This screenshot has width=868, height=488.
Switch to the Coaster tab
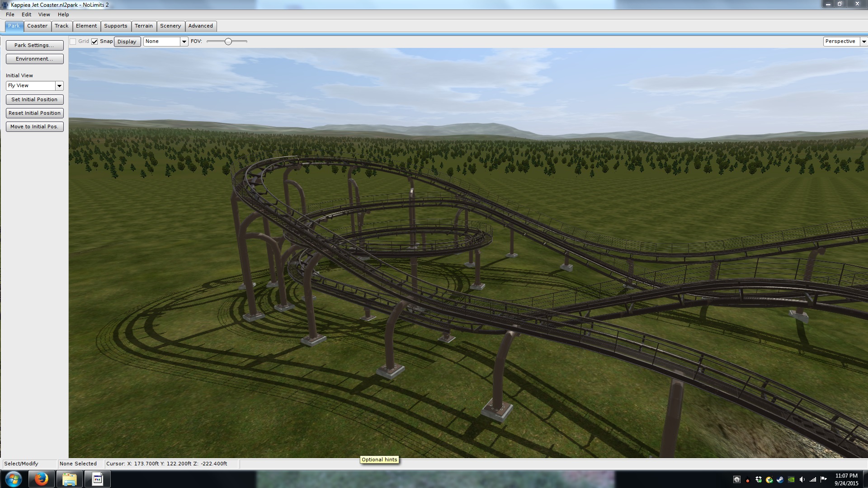pos(37,26)
